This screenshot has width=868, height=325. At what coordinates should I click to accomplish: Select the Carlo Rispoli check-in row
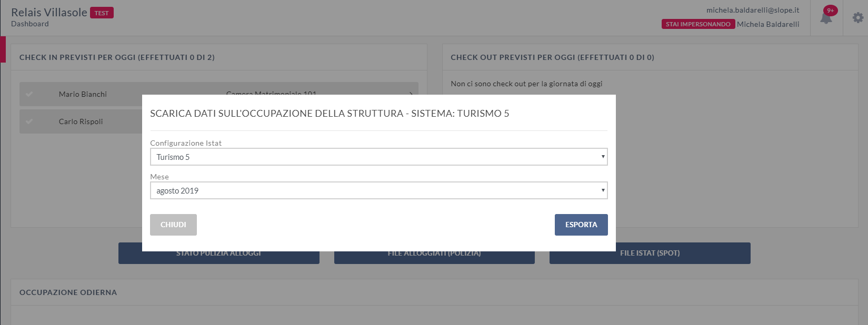[81, 121]
